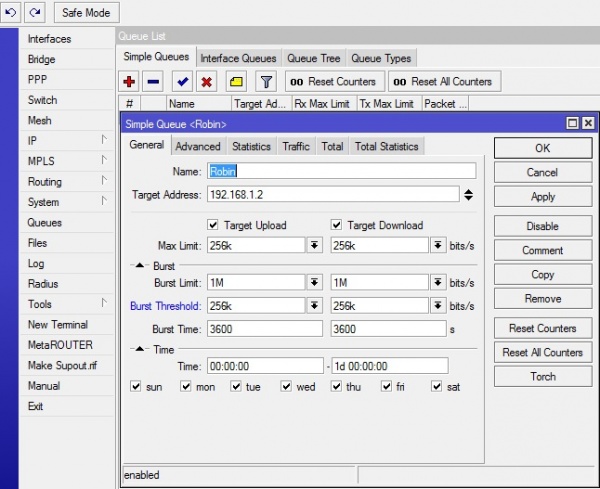Click the blue checkmark enable icon

pyautogui.click(x=181, y=81)
